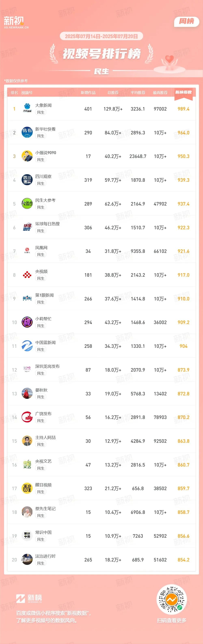Open the 央视文艺 avatar icon

click(27, 465)
